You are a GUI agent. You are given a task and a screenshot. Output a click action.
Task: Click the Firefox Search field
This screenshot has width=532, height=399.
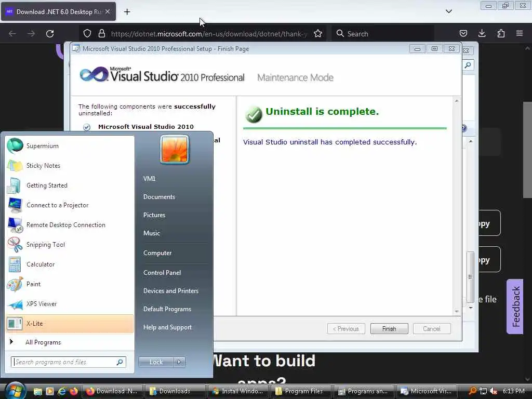coord(383,34)
